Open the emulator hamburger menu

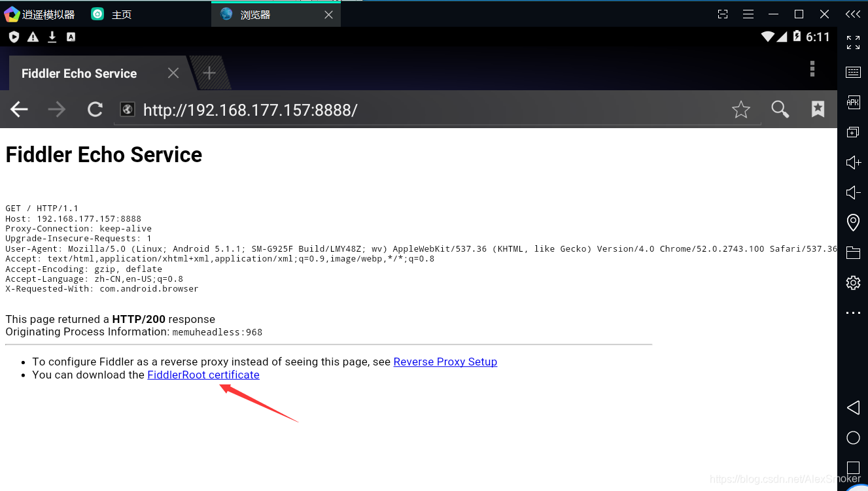[748, 14]
